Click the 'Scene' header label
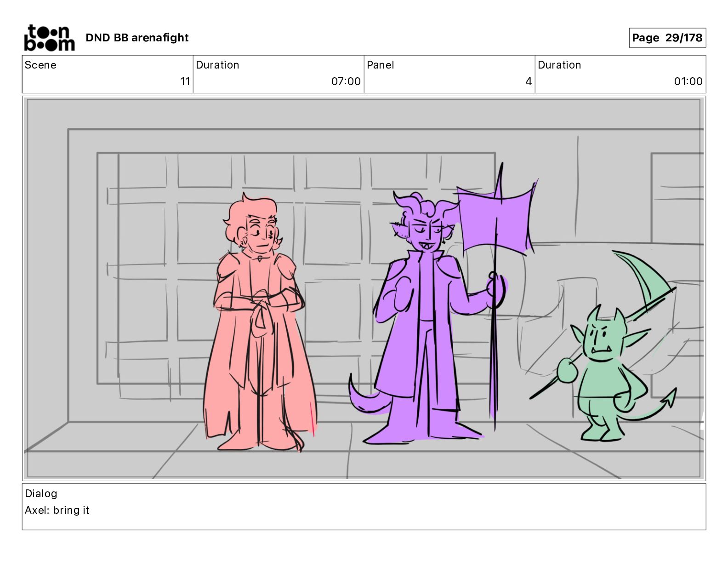 (x=40, y=65)
